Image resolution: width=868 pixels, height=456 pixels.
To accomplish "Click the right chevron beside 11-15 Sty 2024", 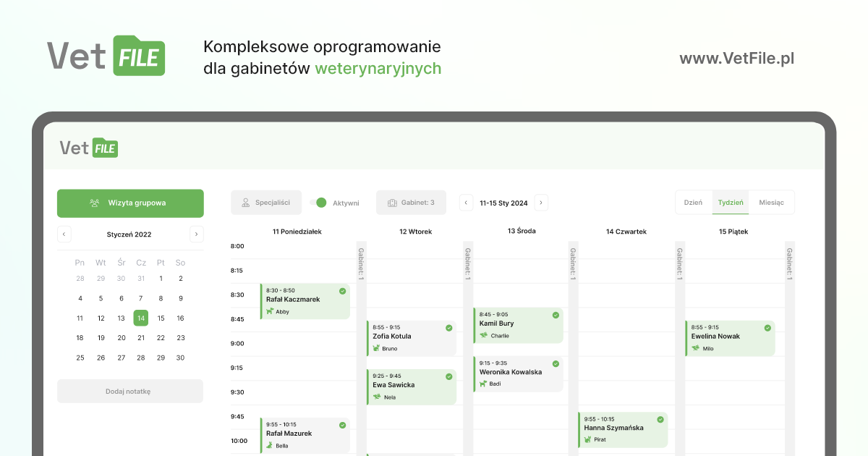I will [541, 203].
